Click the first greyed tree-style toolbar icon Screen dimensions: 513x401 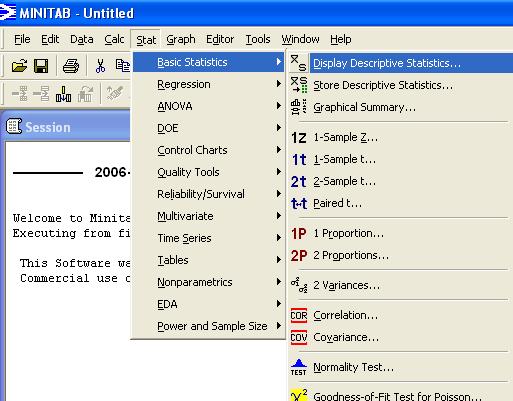20,93
